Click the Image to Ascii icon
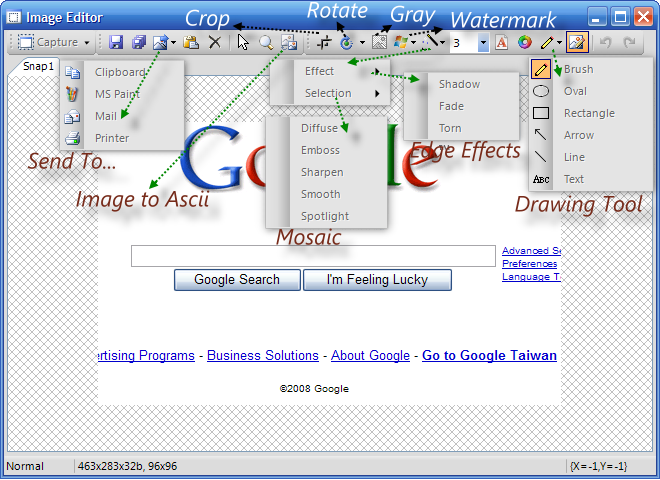660x480 pixels. coord(289,43)
